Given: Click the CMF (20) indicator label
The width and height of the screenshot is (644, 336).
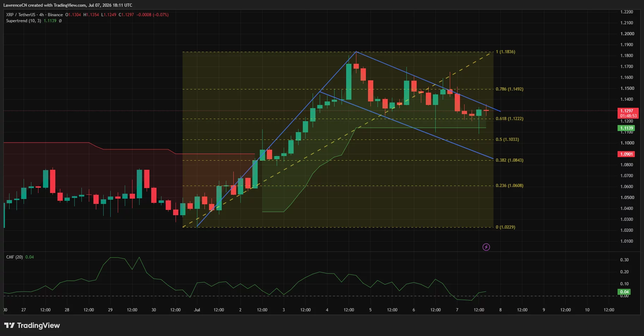Looking at the screenshot, I should click(x=14, y=257).
